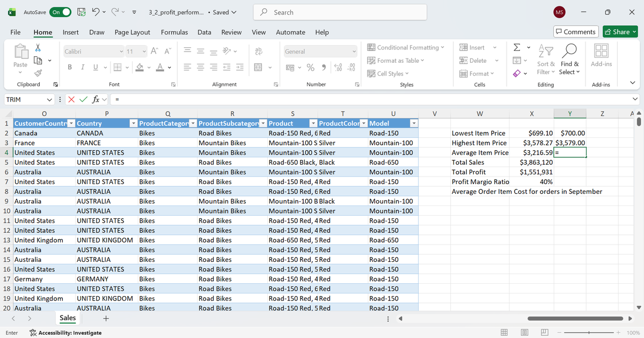Switch to Normal view icon
This screenshot has height=338, width=644.
coord(504,333)
